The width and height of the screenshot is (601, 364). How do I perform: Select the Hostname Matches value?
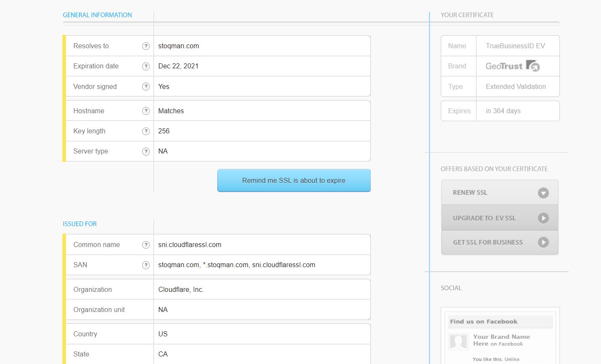coord(171,111)
